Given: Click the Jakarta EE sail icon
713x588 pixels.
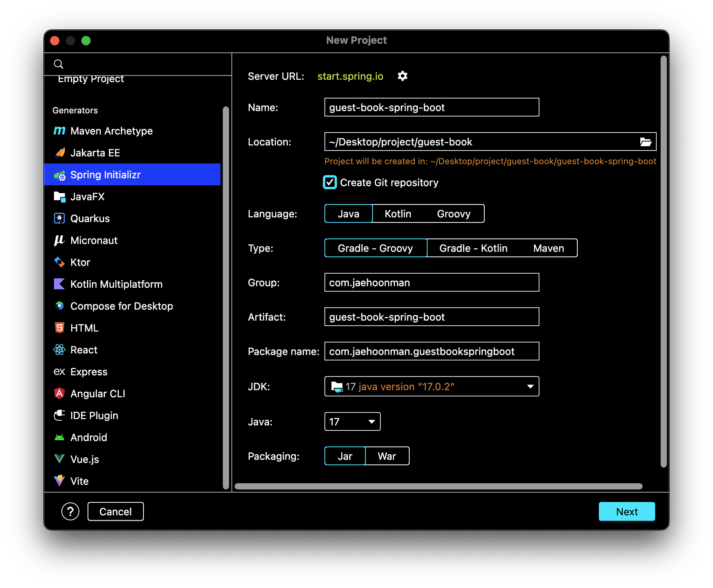Looking at the screenshot, I should coord(59,152).
